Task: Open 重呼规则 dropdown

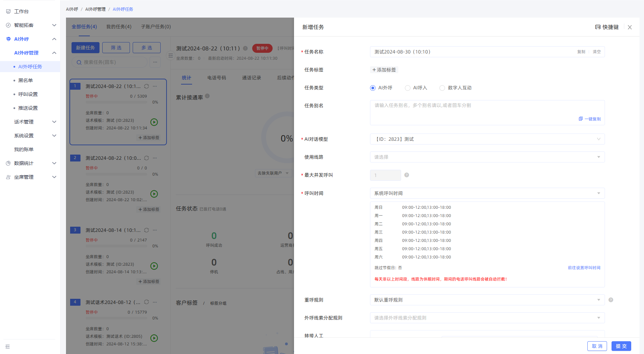Action: click(487, 300)
